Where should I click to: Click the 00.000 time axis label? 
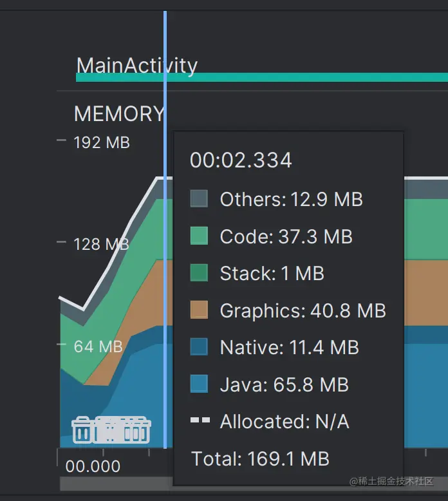point(93,466)
